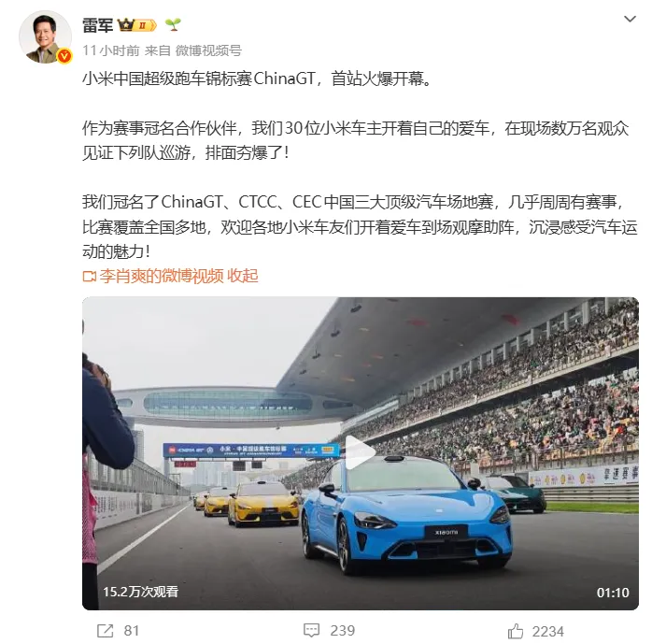Click the blue Xiaomi car in video
This screenshot has height=644, width=652.
(x=406, y=515)
